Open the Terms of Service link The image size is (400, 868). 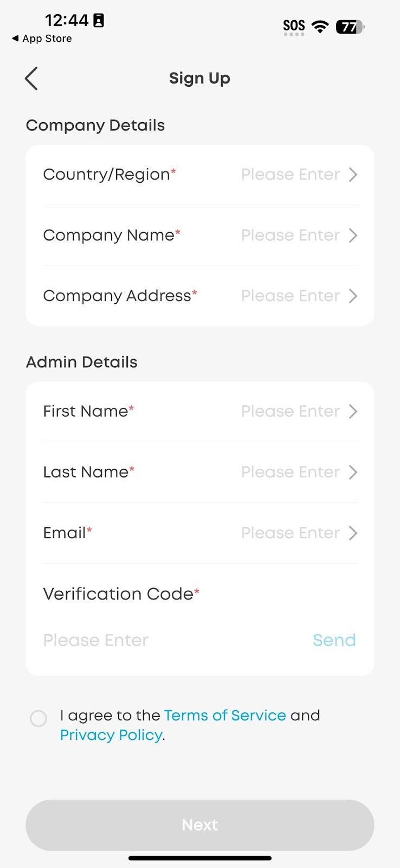225,716
